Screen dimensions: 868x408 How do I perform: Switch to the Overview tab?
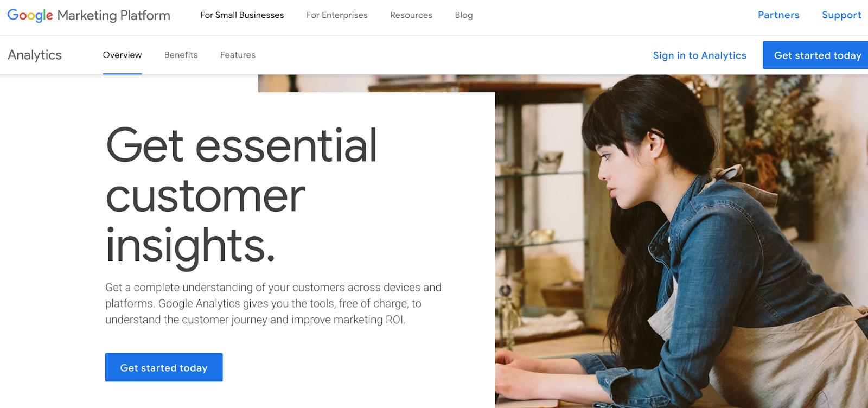tap(122, 55)
